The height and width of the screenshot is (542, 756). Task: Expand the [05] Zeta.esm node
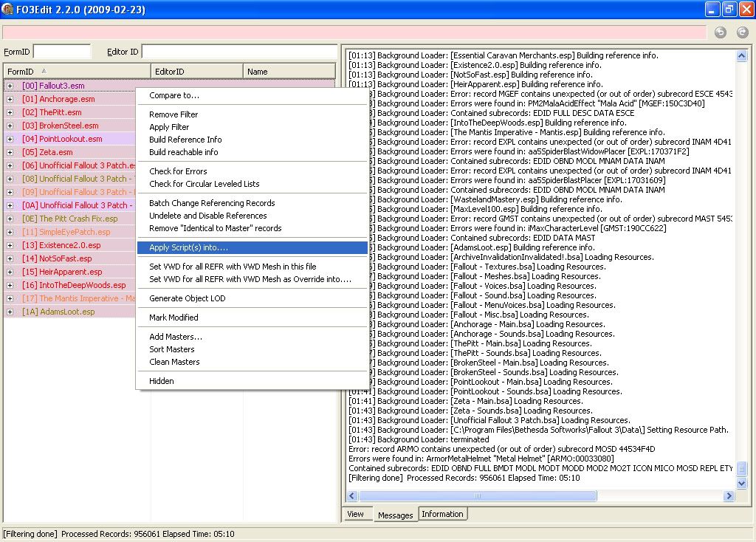tap(10, 152)
